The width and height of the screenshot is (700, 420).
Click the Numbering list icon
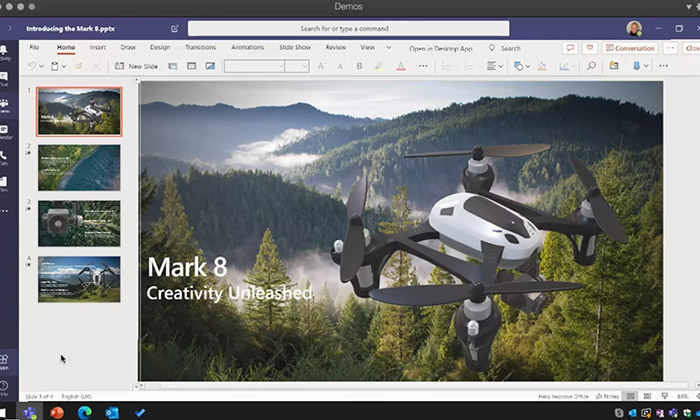pyautogui.click(x=469, y=66)
